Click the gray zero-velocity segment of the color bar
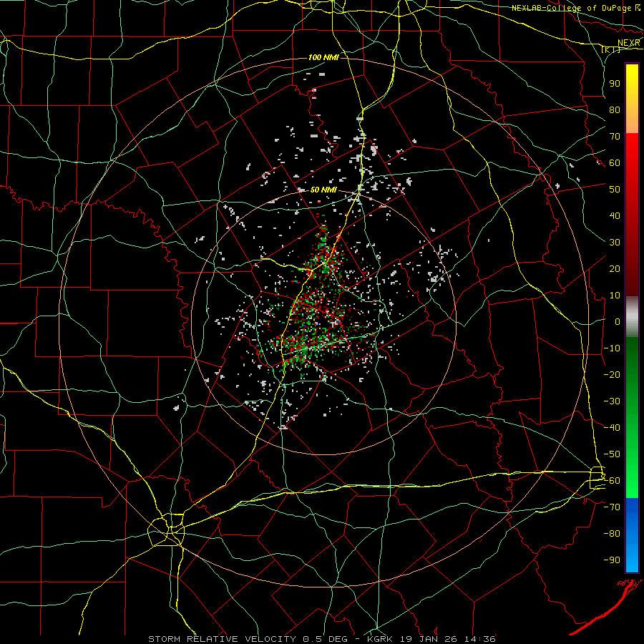The width and height of the screenshot is (644, 644). [x=632, y=317]
